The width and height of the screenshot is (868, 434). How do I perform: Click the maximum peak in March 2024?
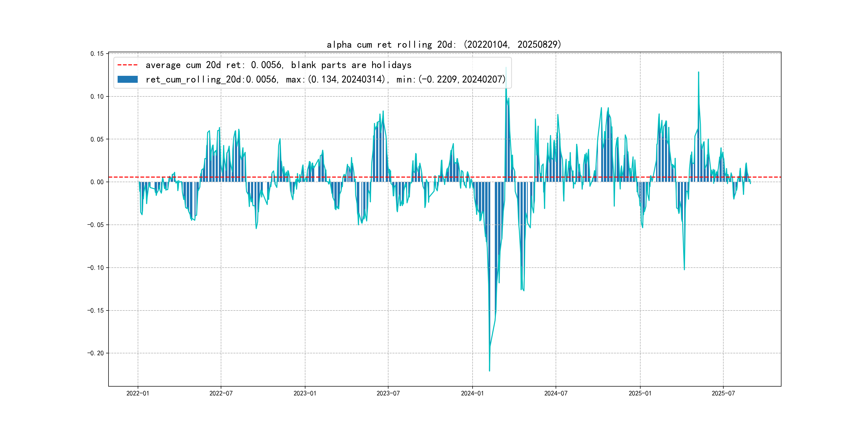point(506,68)
